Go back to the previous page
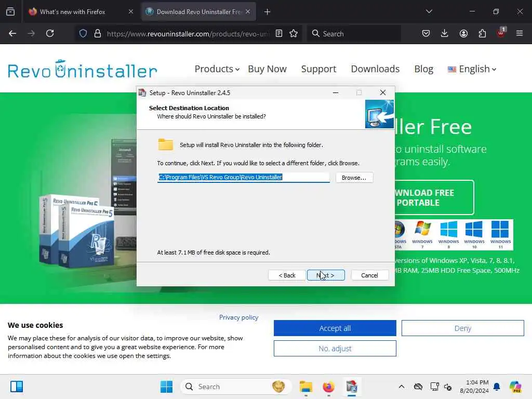 click(12, 33)
